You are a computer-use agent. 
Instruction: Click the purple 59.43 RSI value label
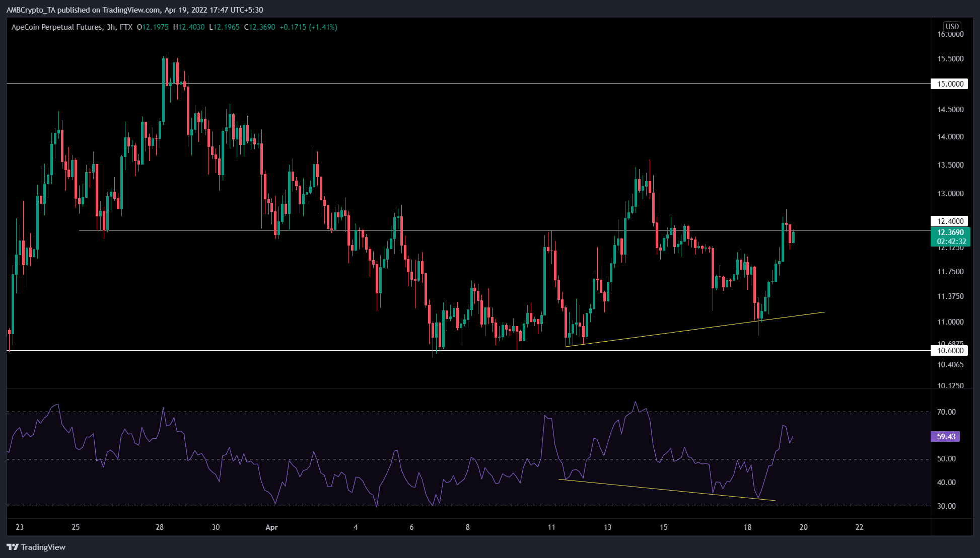(x=945, y=437)
